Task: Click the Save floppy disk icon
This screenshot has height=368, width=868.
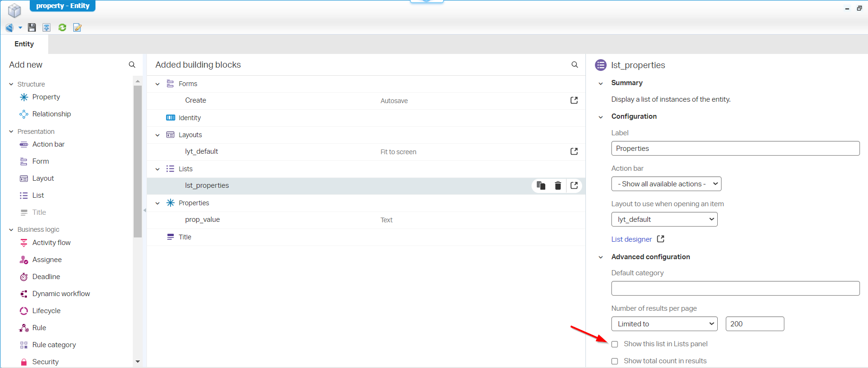Action: tap(32, 27)
